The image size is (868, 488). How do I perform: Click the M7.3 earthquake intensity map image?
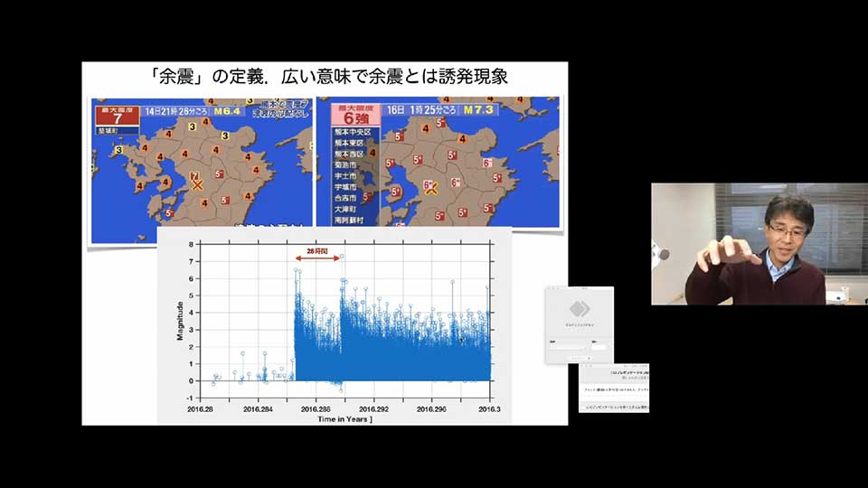pyautogui.click(x=438, y=162)
